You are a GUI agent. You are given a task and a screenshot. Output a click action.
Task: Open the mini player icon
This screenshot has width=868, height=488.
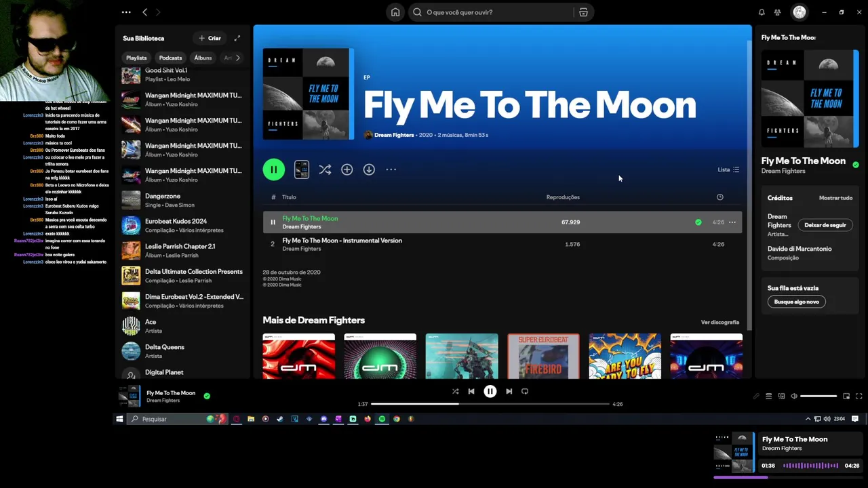846,396
